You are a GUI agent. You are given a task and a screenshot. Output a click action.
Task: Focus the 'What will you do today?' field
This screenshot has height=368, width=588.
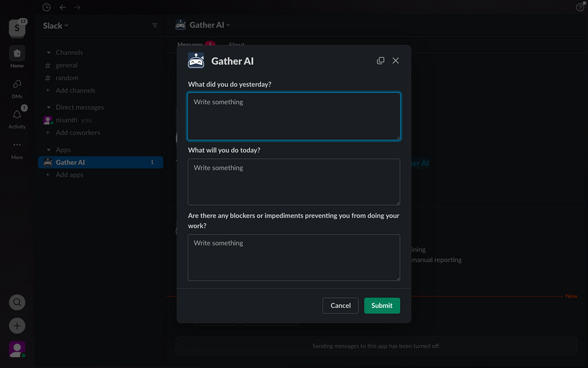pyautogui.click(x=294, y=182)
